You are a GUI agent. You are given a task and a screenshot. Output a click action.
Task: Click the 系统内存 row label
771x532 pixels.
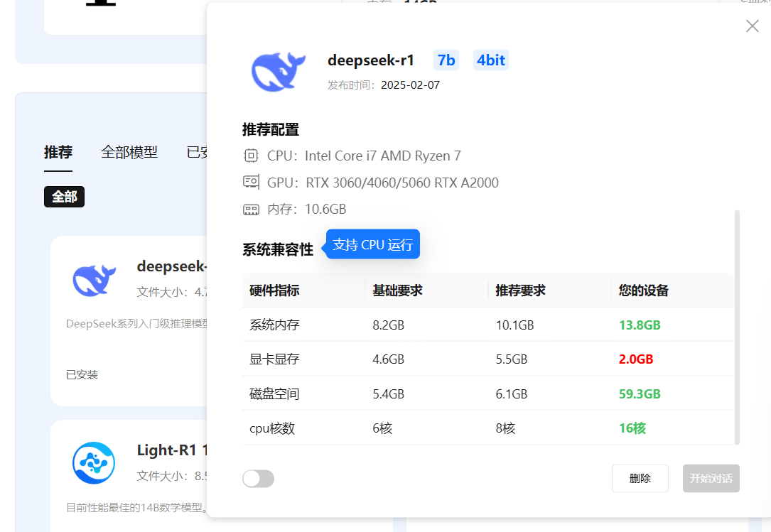pyautogui.click(x=274, y=325)
